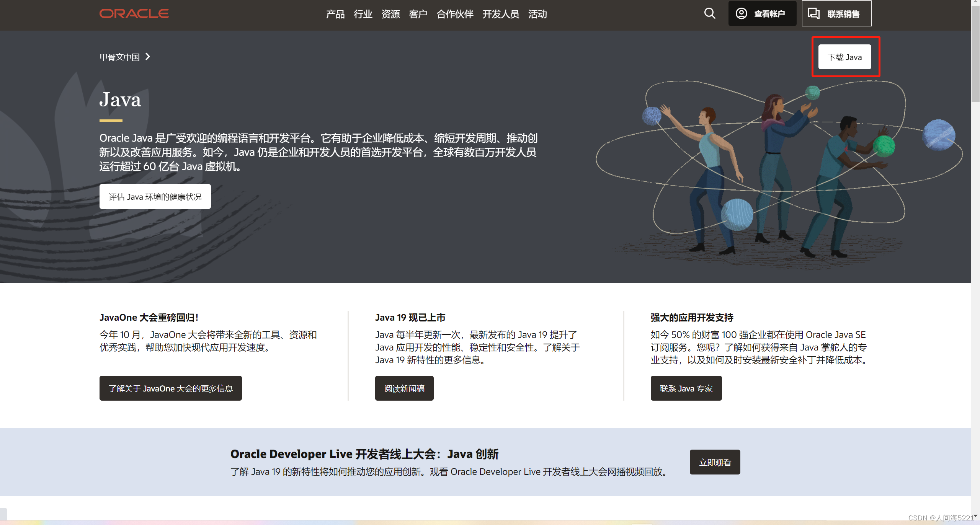
Task: Click the 阅读新闻稿 button
Action: (404, 388)
